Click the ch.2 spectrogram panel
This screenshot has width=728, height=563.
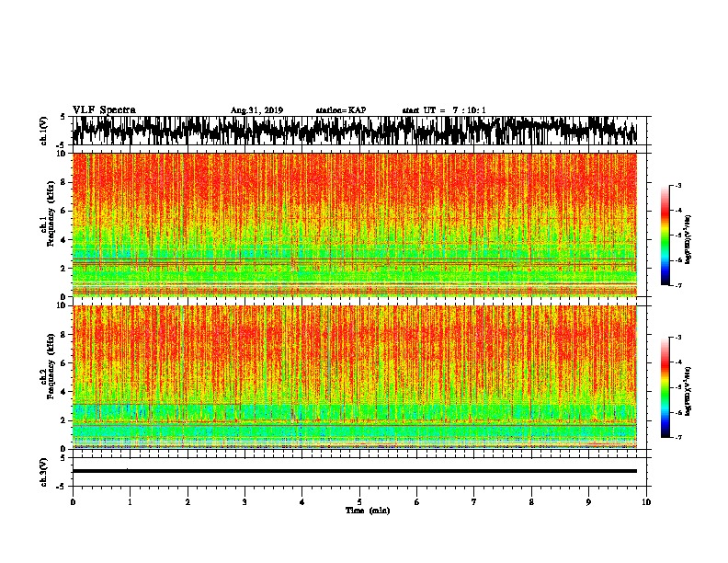tap(355, 377)
